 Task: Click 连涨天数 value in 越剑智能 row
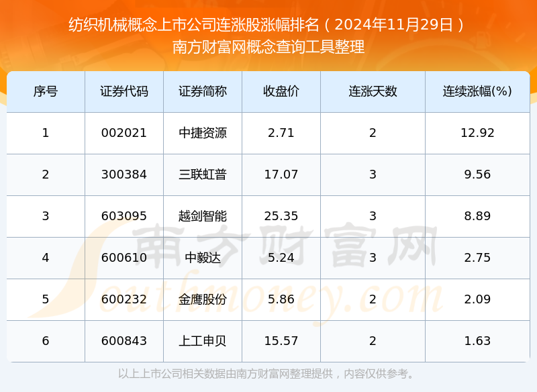coord(373,216)
